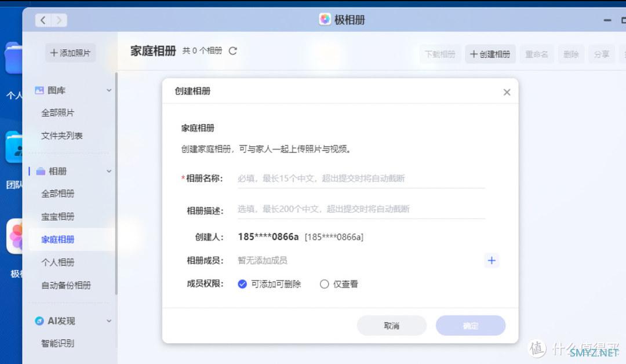This screenshot has height=364, width=626.
Task: Close the 创建相册 dialog
Action: pos(507,92)
